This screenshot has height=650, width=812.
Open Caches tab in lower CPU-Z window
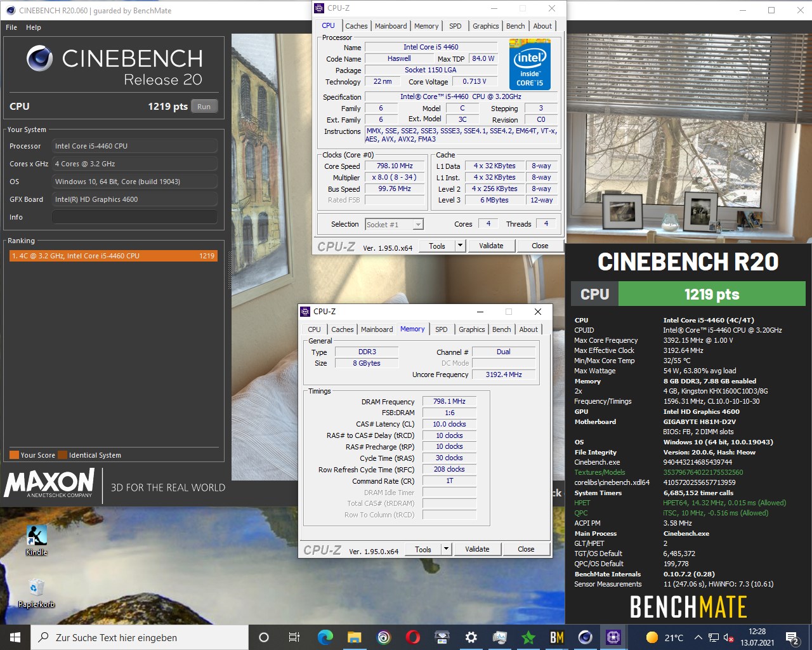click(x=342, y=329)
